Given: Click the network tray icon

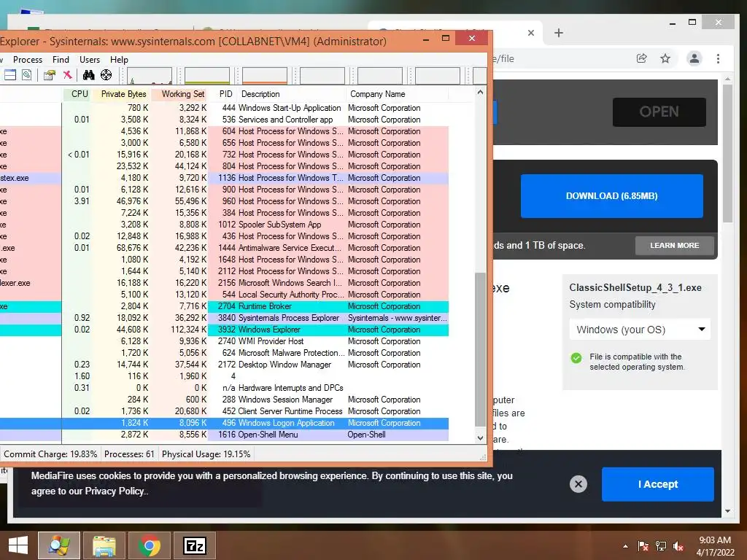Looking at the screenshot, I should 661,546.
